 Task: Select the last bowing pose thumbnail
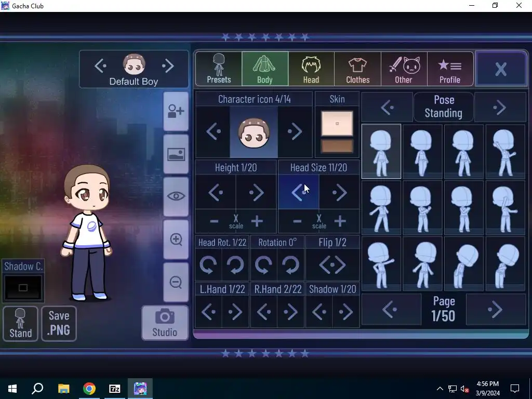(x=505, y=264)
